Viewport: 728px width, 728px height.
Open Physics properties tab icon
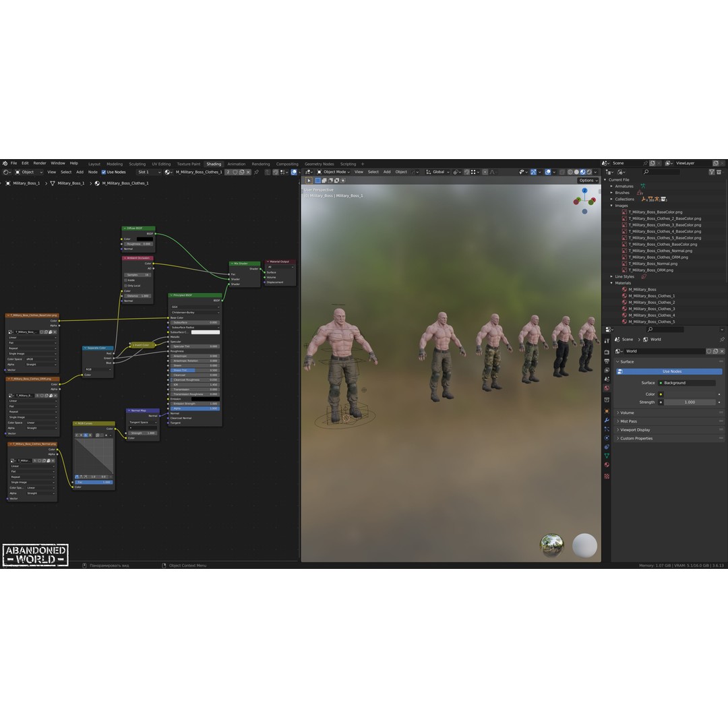click(x=607, y=438)
